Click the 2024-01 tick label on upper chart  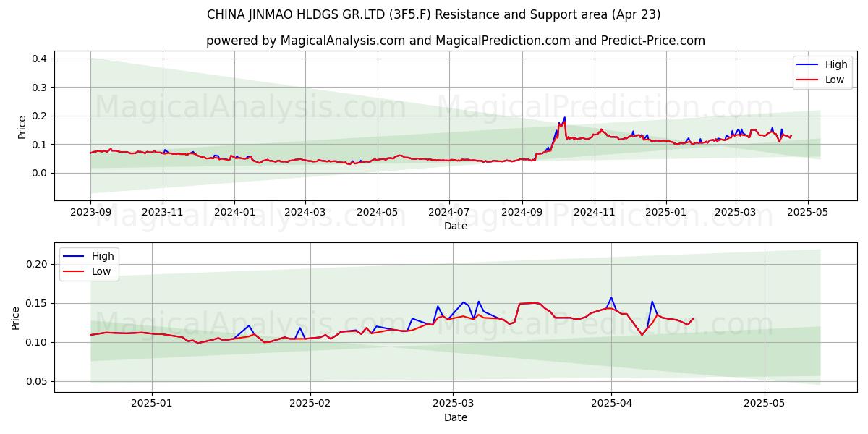tap(234, 212)
